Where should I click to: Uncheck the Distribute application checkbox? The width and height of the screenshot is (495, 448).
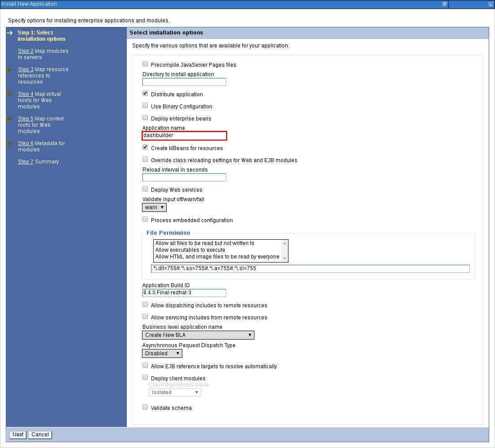(145, 94)
